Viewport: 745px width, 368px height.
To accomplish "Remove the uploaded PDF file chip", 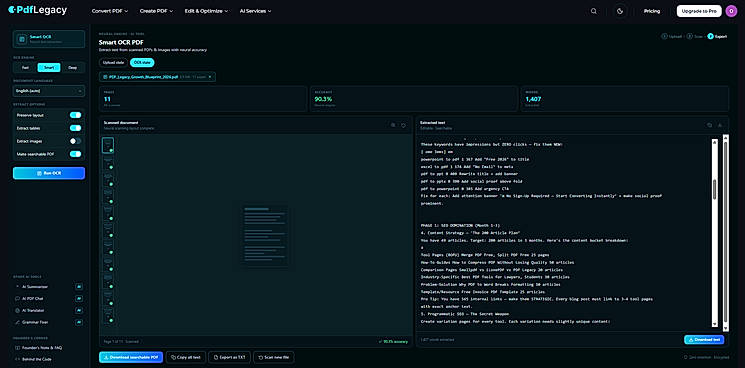I will 210,76.
